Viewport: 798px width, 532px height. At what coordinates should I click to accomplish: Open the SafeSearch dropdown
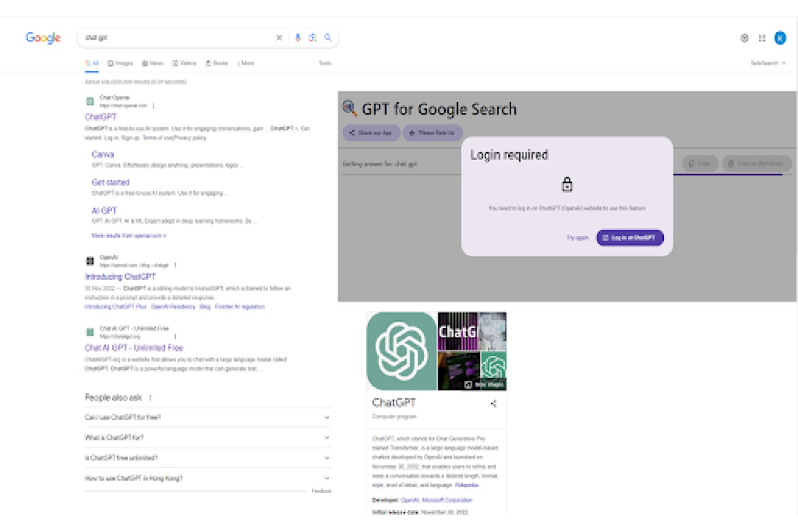point(768,63)
